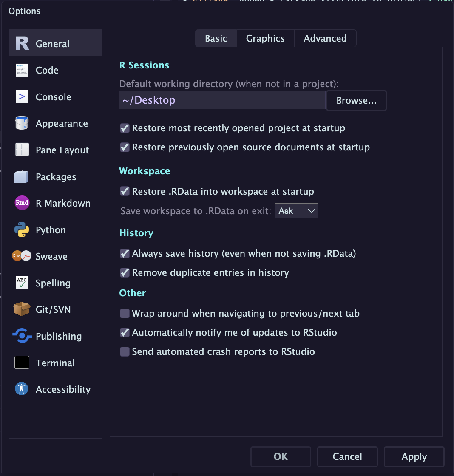The width and height of the screenshot is (454, 476).
Task: Click the Publishing blue sync icon
Action: coord(22,336)
